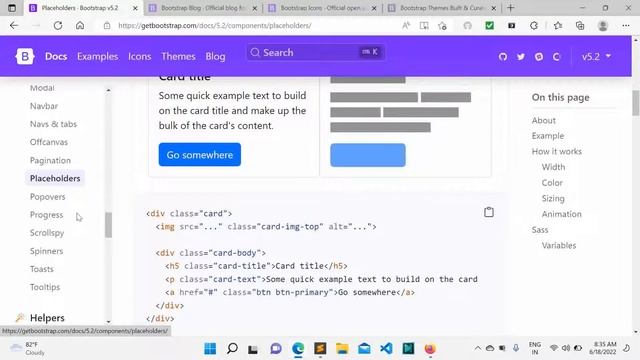Open Windows Start button
This screenshot has height=360, width=640.
(x=210, y=349)
